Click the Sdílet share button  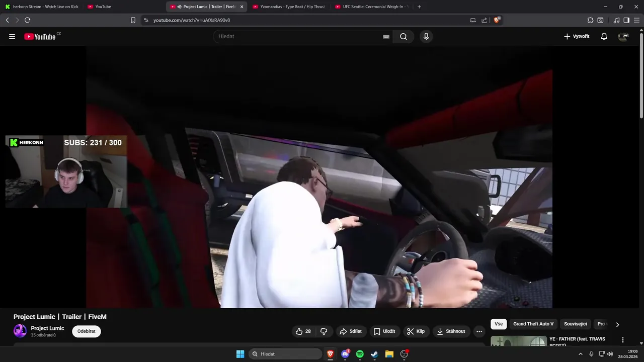tap(351, 331)
